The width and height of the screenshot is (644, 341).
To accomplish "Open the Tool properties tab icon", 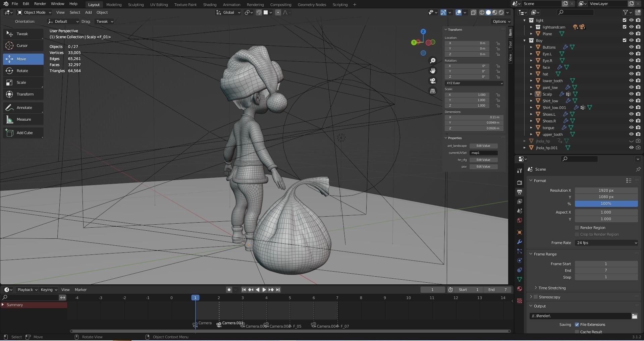I will pos(520,171).
